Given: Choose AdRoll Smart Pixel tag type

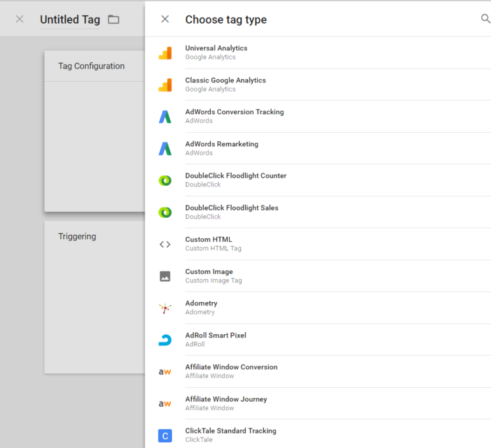Looking at the screenshot, I should pyautogui.click(x=318, y=339).
